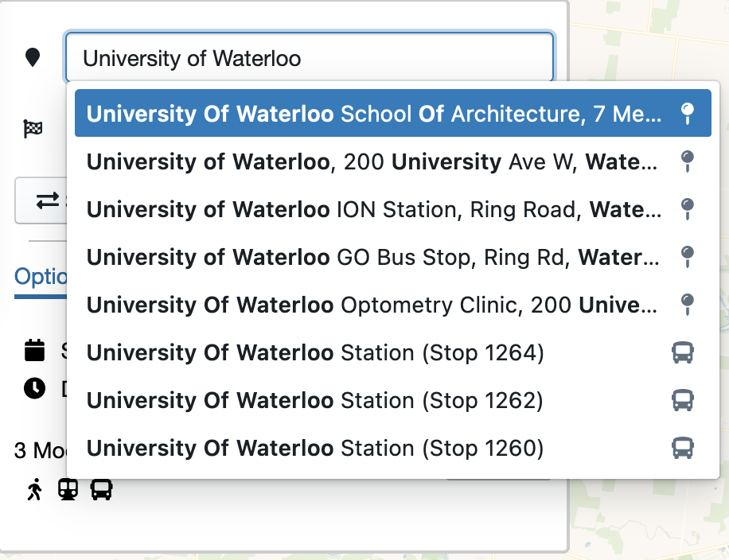Click the walking mode icon

(x=34, y=490)
